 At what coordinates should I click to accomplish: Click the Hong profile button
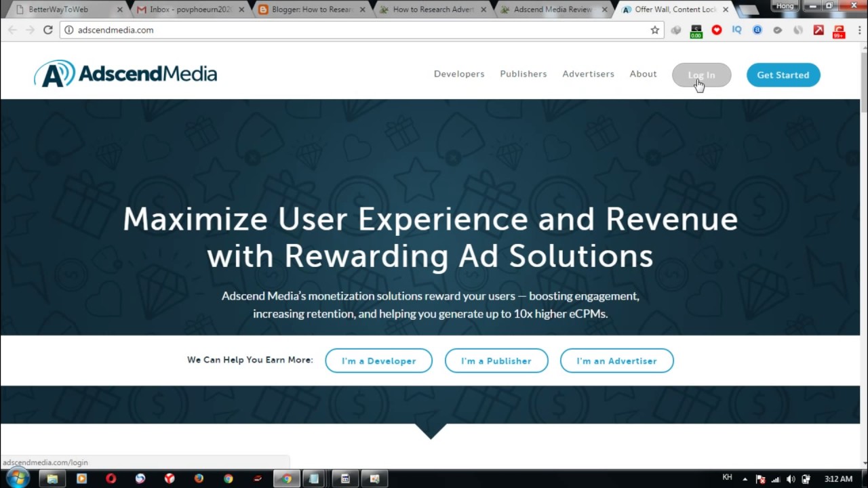pos(785,5)
